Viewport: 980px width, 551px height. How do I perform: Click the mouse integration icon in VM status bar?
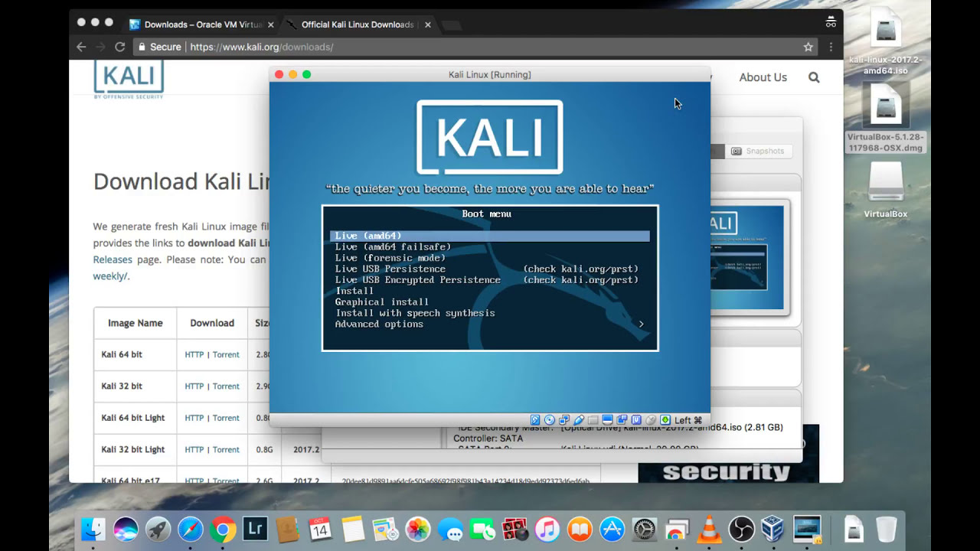651,420
